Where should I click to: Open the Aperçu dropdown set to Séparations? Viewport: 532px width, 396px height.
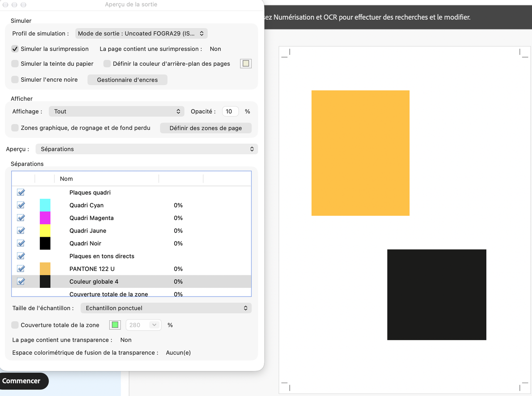[x=147, y=149]
